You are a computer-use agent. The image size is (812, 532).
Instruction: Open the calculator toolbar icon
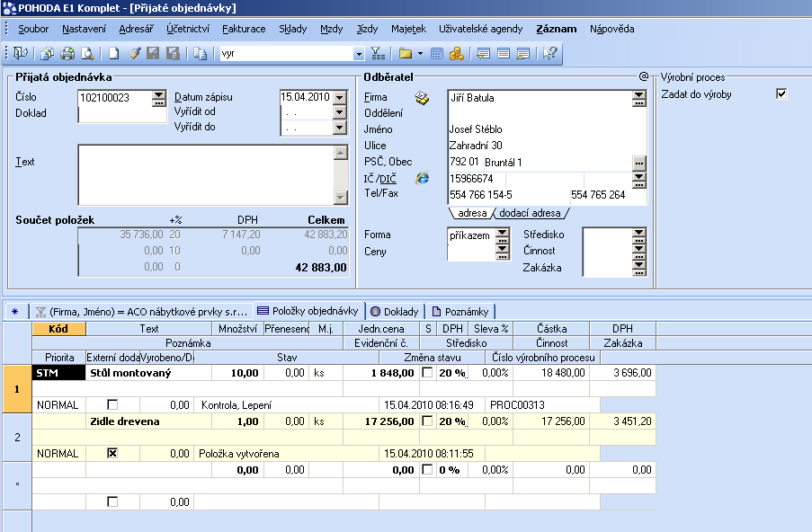(x=436, y=53)
